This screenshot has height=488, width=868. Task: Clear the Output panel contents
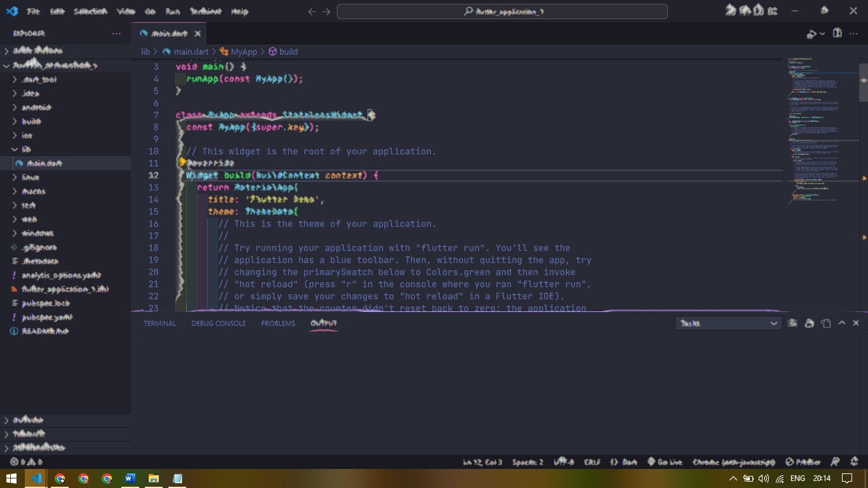[x=809, y=323]
